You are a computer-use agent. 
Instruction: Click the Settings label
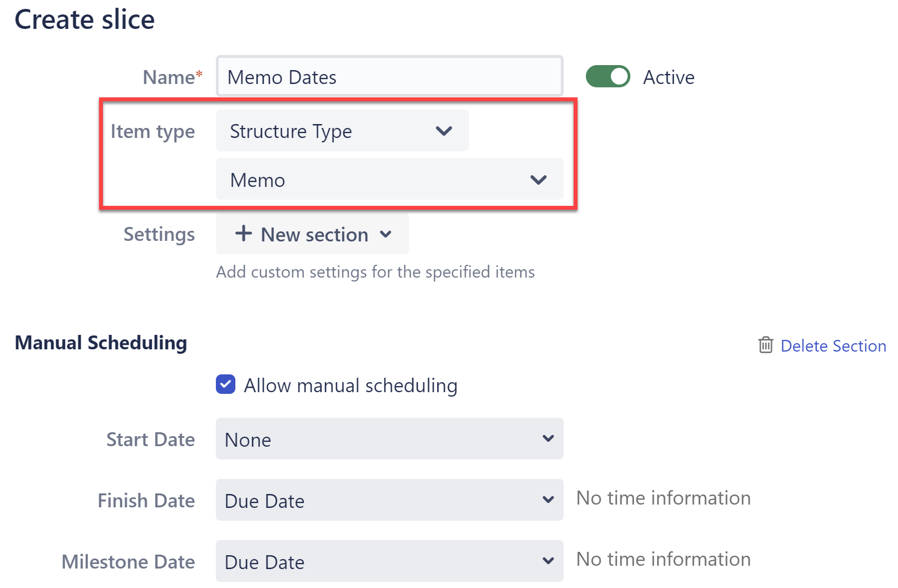tap(159, 234)
